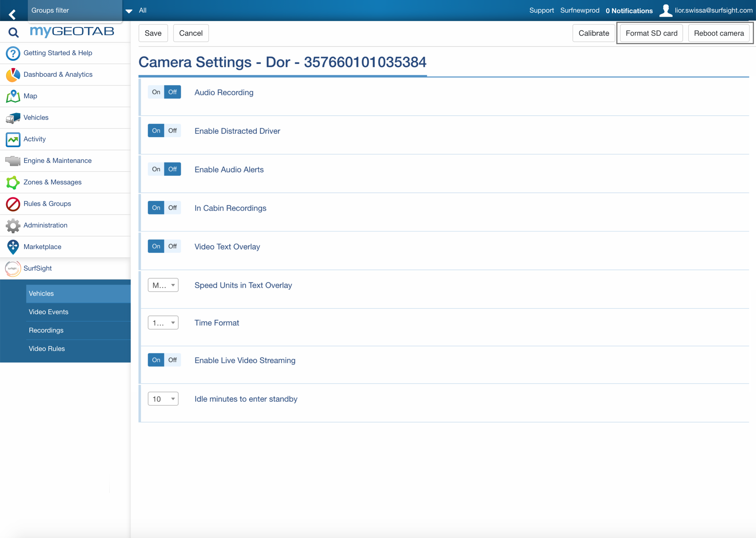Open the Support link
The width and height of the screenshot is (756, 538).
click(x=542, y=10)
